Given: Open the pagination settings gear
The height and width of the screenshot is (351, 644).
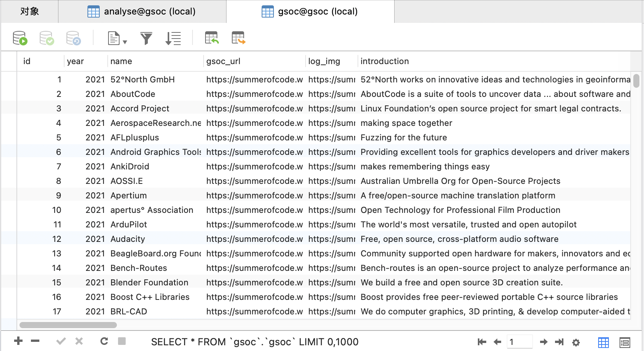Looking at the screenshot, I should 576,342.
